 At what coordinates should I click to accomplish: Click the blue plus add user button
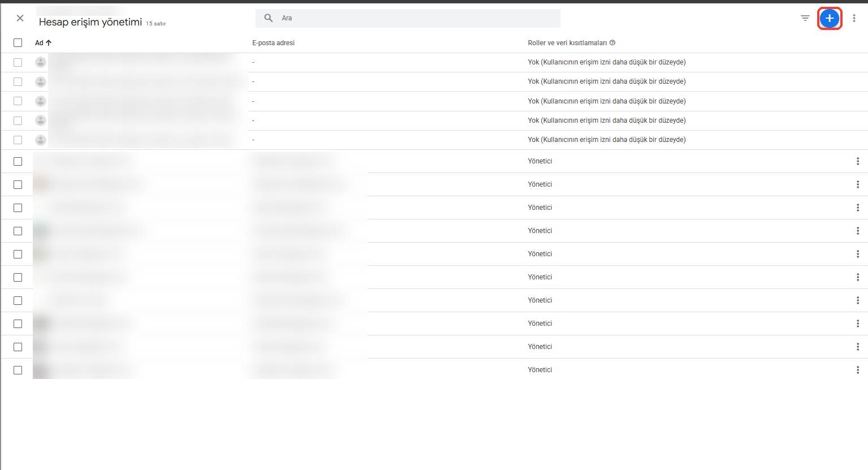point(829,19)
